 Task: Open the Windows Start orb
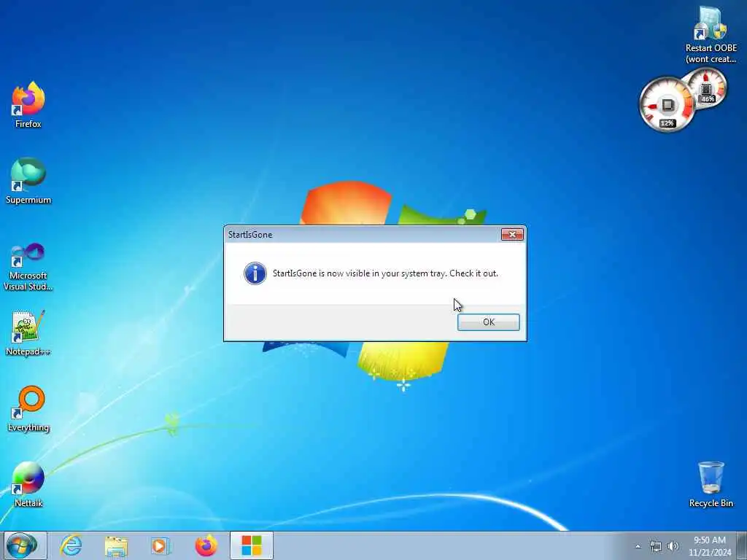(x=22, y=545)
